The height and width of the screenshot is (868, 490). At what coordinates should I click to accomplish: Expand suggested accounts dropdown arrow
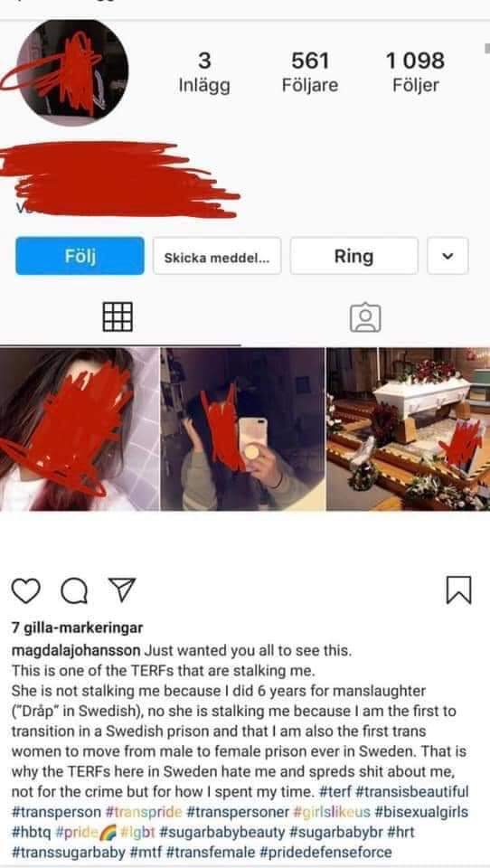pyautogui.click(x=448, y=256)
